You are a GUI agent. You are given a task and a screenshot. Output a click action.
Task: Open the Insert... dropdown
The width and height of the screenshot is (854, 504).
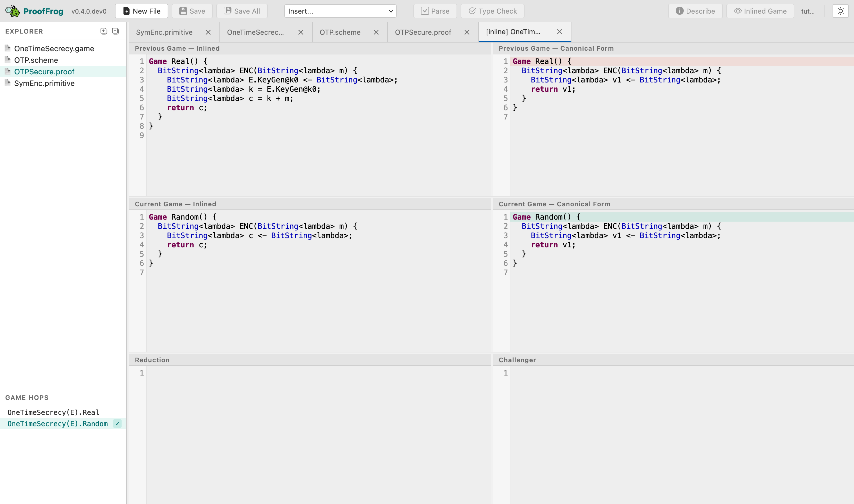[x=340, y=11]
